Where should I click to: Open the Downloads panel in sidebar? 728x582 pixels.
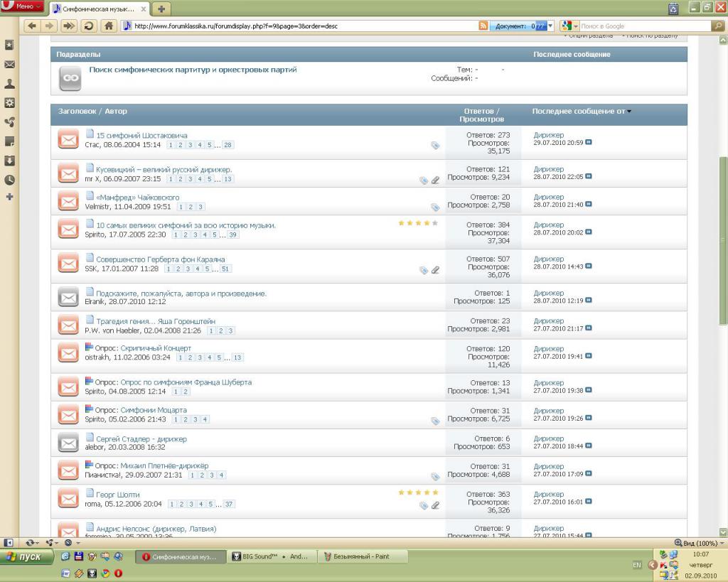point(9,161)
